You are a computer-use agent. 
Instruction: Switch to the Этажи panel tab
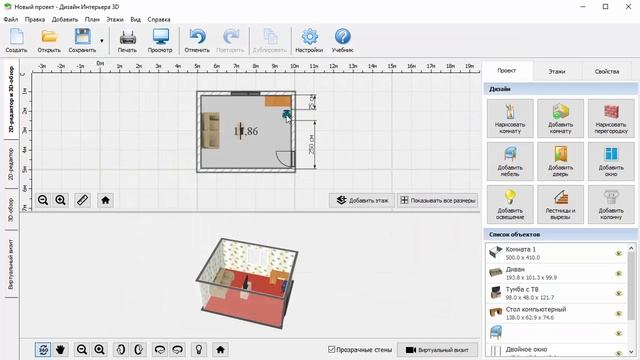(557, 71)
